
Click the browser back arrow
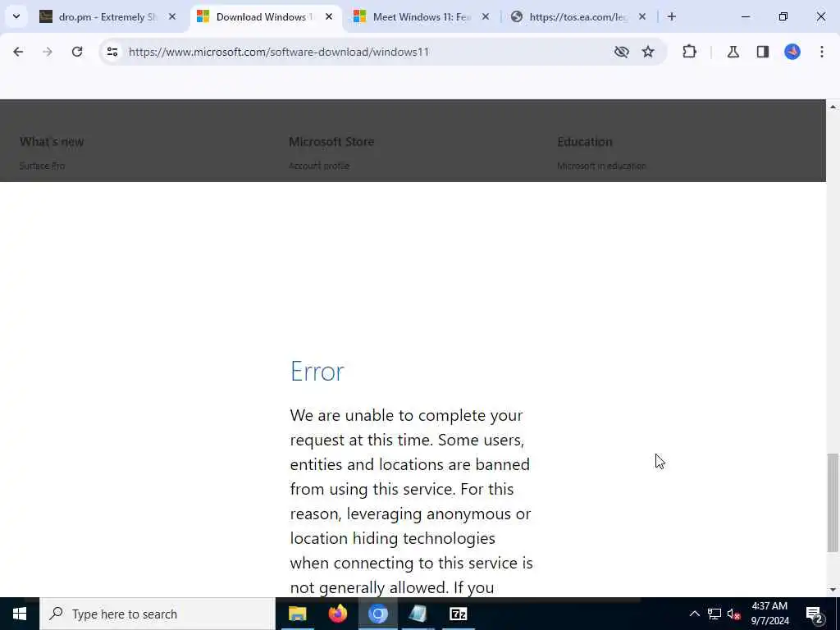click(x=18, y=52)
